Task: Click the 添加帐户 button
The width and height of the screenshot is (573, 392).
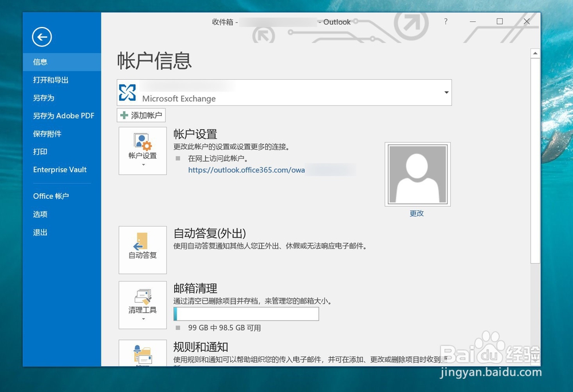Action: 141,115
